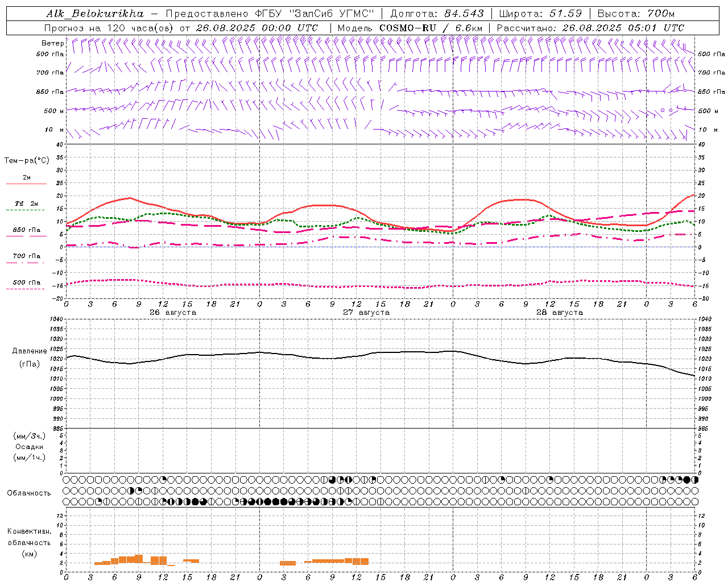This screenshot has height=582, width=728.
Task: Click the solid line sample under 2м legend
Action: point(26,184)
